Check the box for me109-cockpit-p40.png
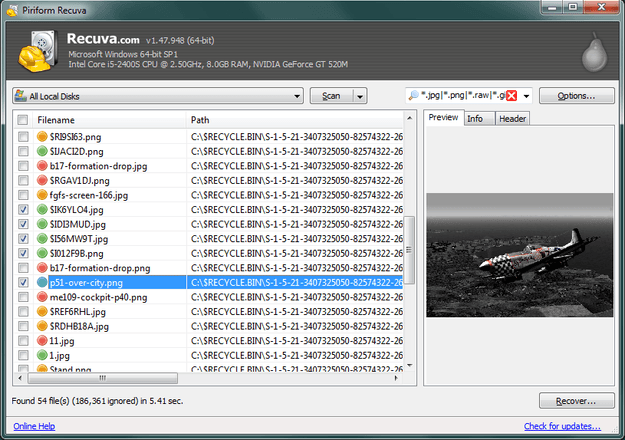This screenshot has height=440, width=625. [24, 297]
